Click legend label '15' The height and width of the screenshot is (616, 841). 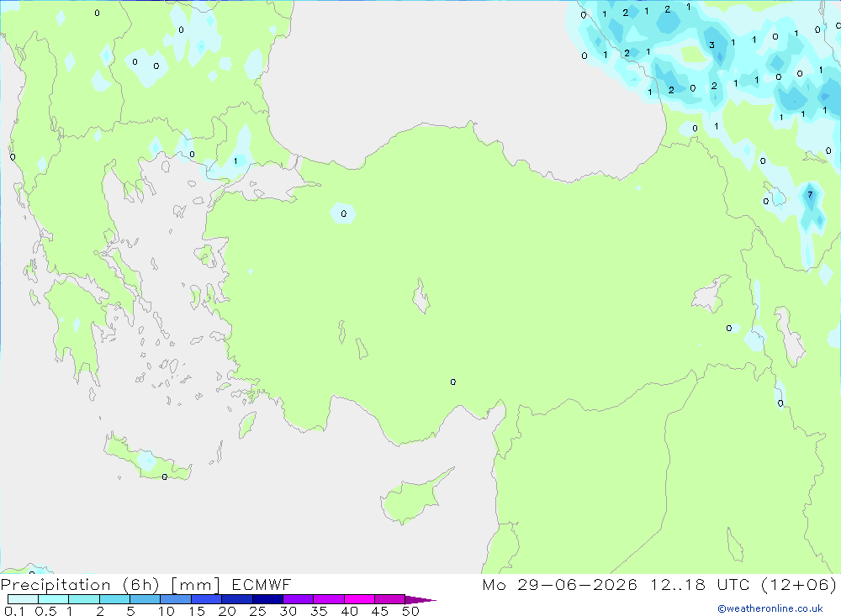click(197, 611)
